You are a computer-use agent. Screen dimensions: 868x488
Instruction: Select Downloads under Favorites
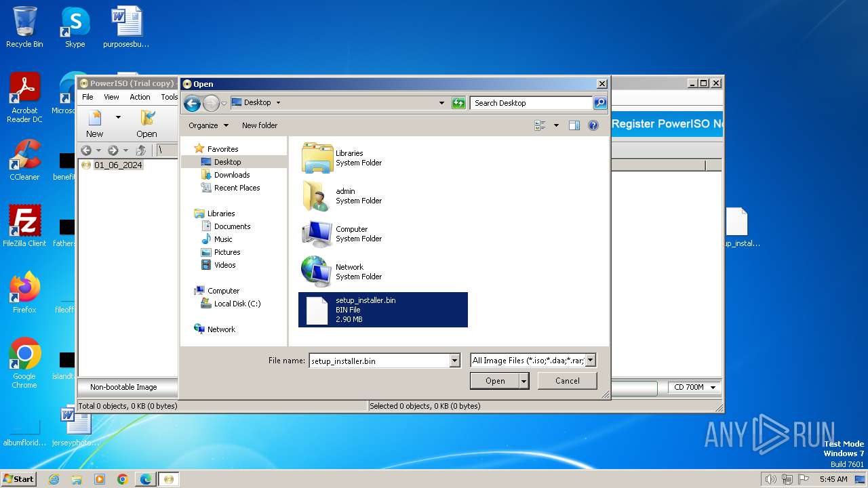[231, 175]
